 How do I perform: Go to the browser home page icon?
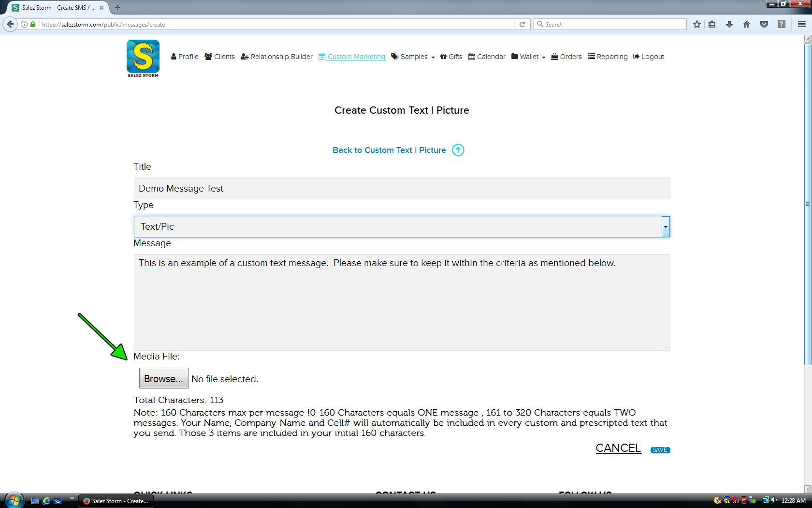[x=747, y=24]
